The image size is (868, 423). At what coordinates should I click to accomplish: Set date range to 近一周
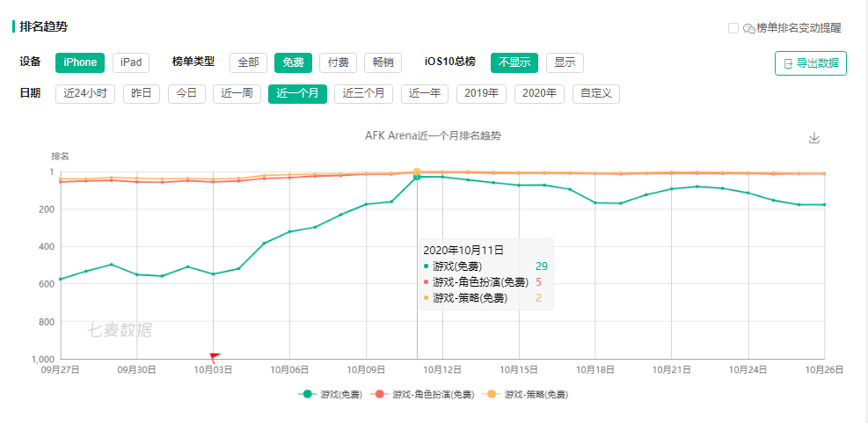pyautogui.click(x=237, y=93)
